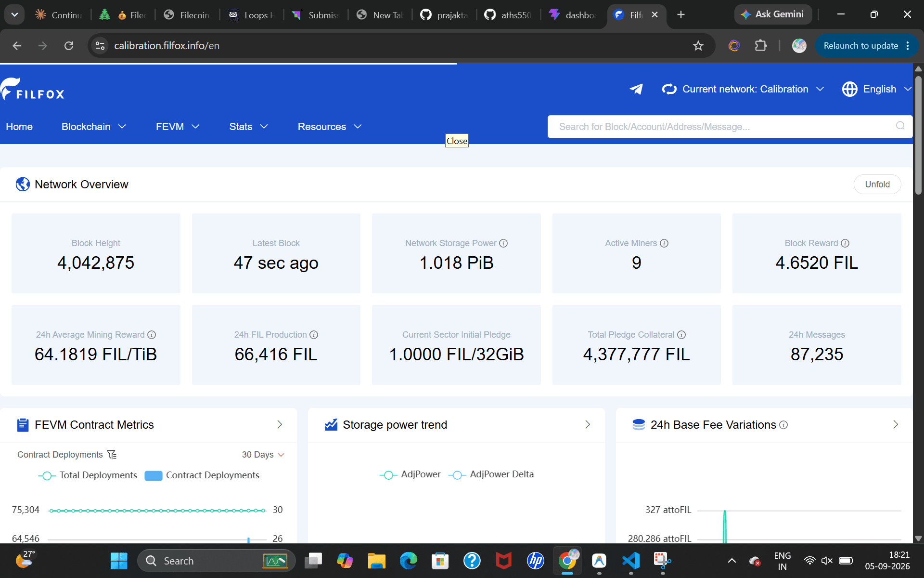Open the FEVM Contract Metrics arrow
Image resolution: width=924 pixels, height=578 pixels.
pyautogui.click(x=280, y=424)
